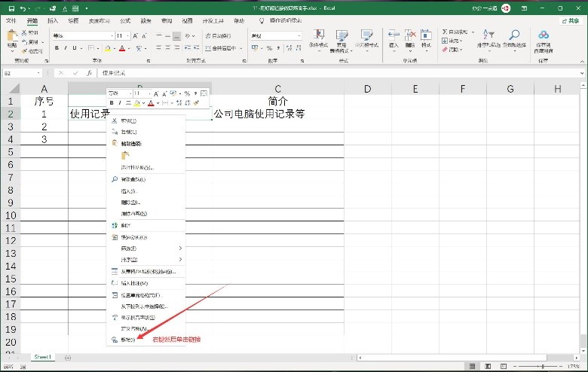
Task: Click the formula bar input field
Action: point(338,73)
